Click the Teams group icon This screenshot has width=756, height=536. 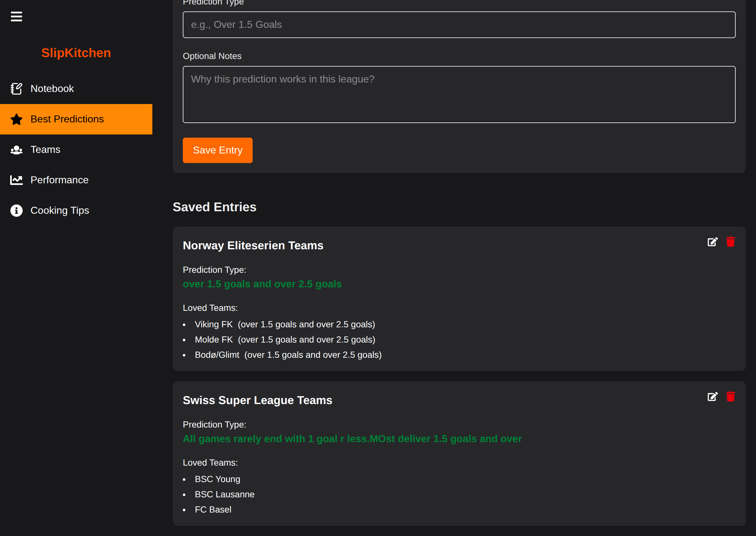[x=16, y=150]
